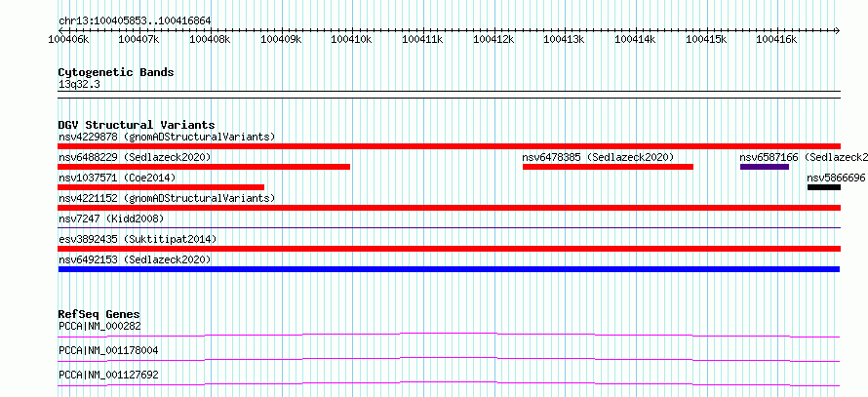This screenshot has height=397, width=868.
Task: Click the 100409k ruler tick label
Action: tap(281, 40)
